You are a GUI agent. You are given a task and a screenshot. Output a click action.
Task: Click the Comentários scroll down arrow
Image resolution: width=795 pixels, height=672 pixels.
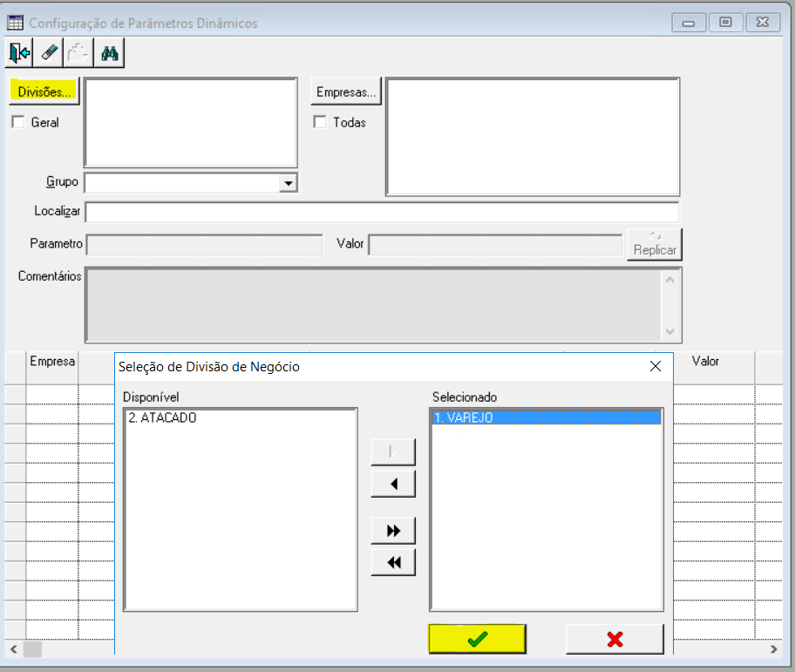click(669, 331)
